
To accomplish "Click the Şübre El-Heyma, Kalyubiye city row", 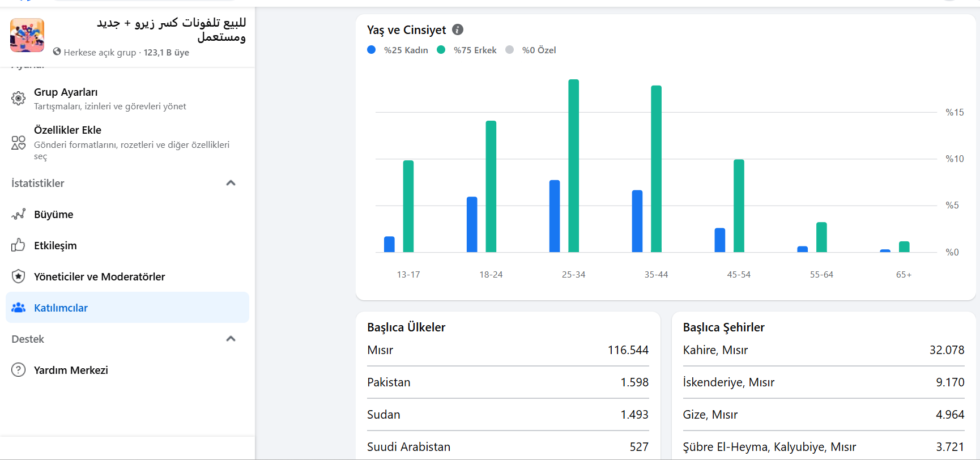I will (x=824, y=447).
